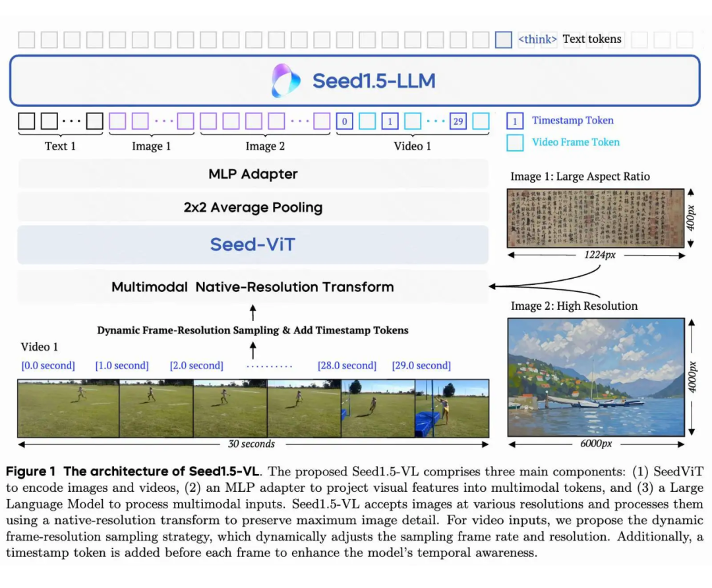Click the "[29.0 second]" timestamp label

[421, 365]
